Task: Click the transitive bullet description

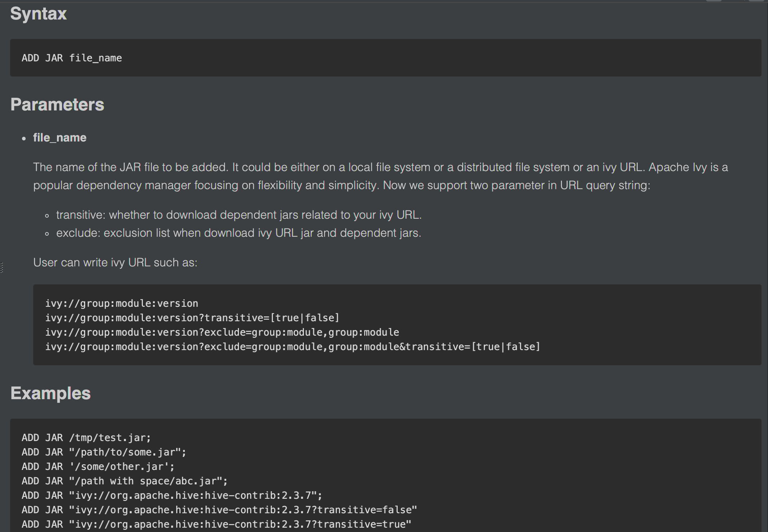Action: click(239, 215)
